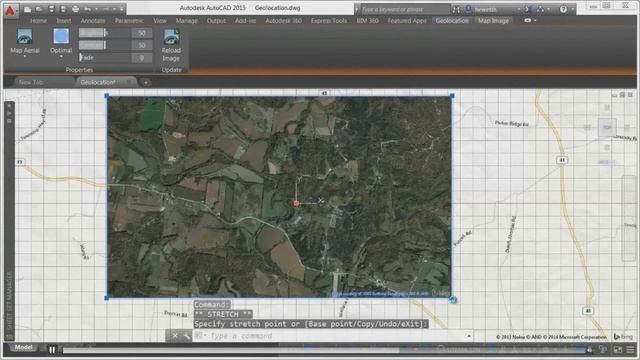
Task: Expand command history with the up arrow
Action: 469,336
